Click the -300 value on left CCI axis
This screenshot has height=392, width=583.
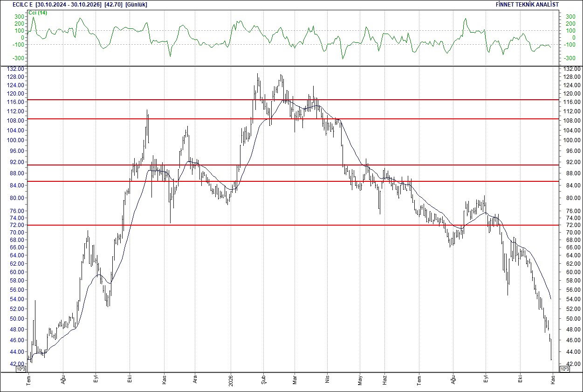[19, 58]
